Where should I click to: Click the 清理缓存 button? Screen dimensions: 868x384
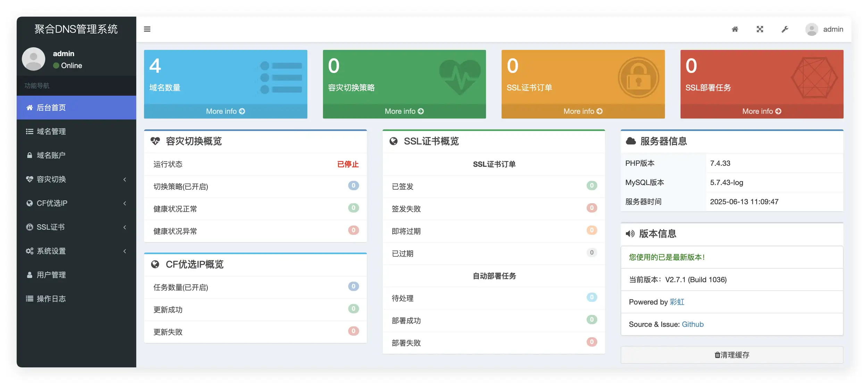(x=732, y=355)
